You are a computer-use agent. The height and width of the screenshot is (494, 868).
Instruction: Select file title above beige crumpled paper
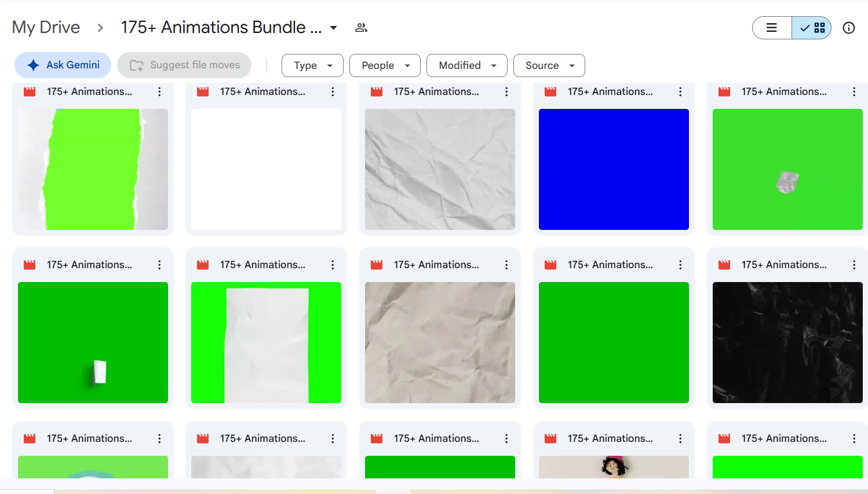[x=436, y=265]
